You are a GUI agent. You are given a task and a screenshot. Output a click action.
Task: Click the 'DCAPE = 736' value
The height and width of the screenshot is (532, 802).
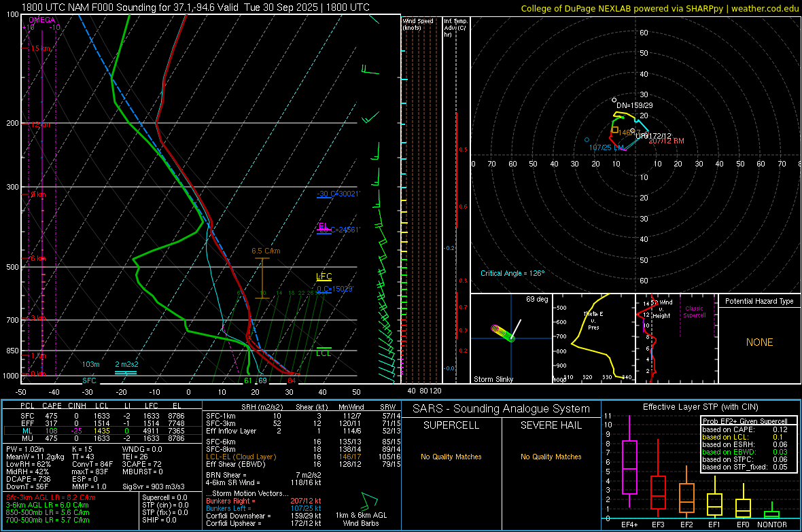tap(28, 479)
